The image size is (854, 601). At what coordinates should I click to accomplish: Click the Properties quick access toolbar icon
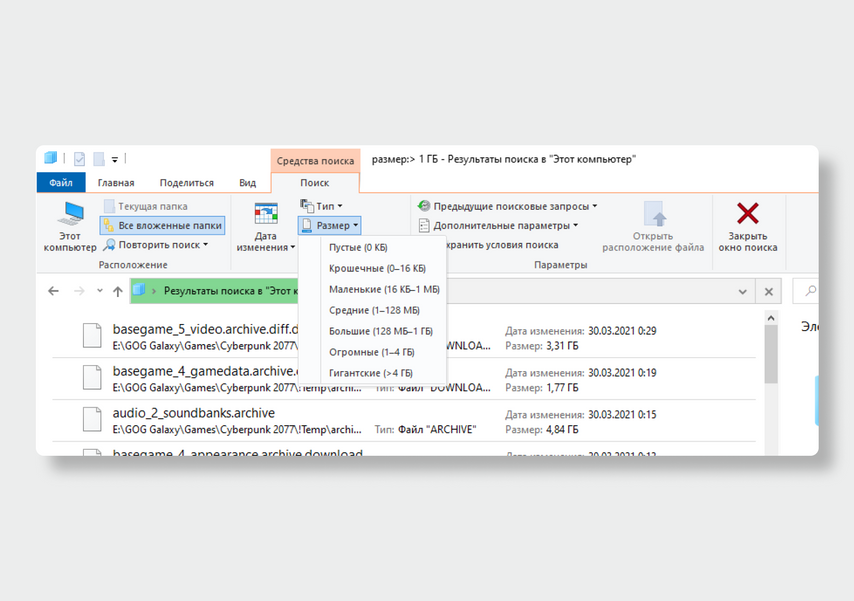pos(80,159)
